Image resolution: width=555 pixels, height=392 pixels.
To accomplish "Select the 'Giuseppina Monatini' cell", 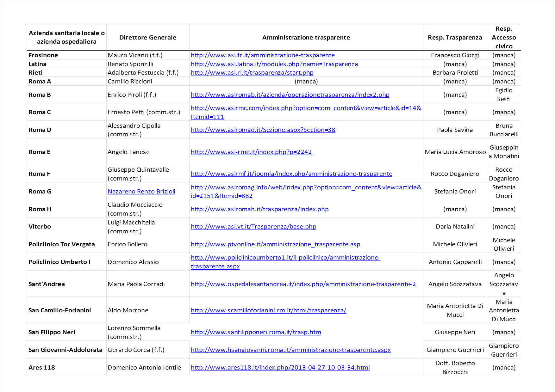I will point(504,152).
